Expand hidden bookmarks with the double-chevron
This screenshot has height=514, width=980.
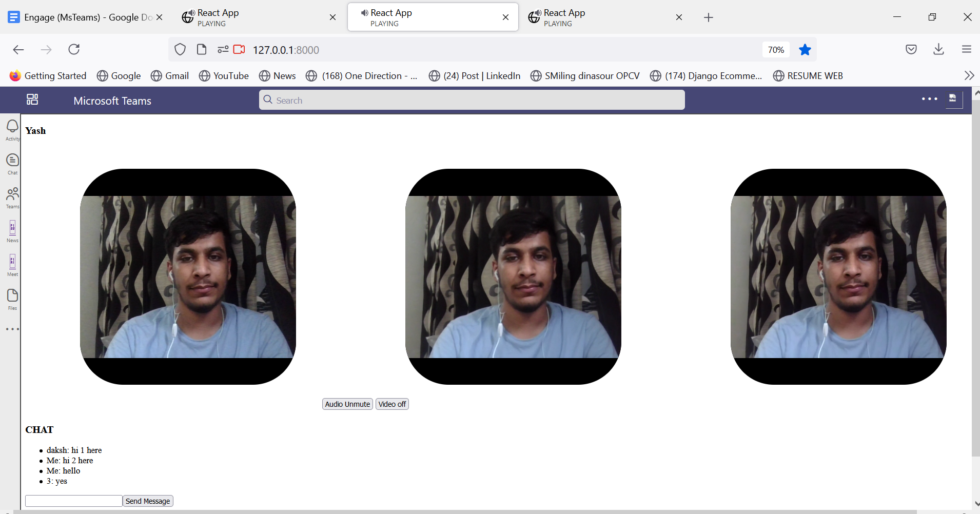point(969,75)
